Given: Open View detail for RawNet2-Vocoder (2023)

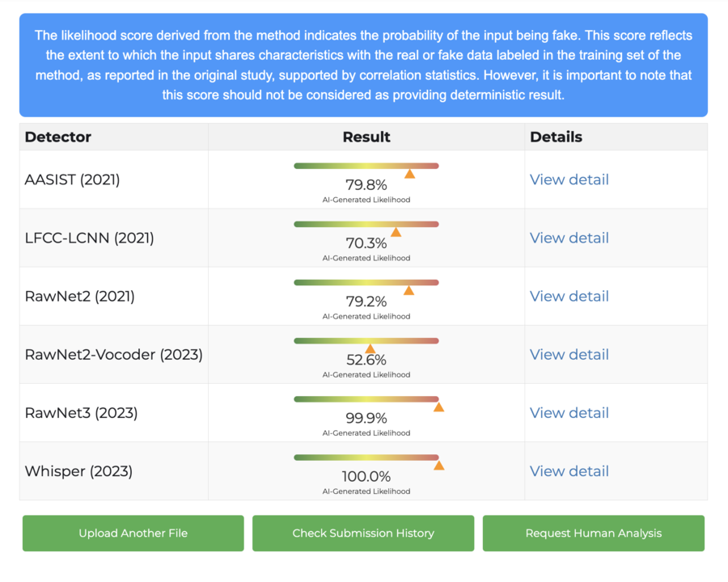Looking at the screenshot, I should 569,354.
